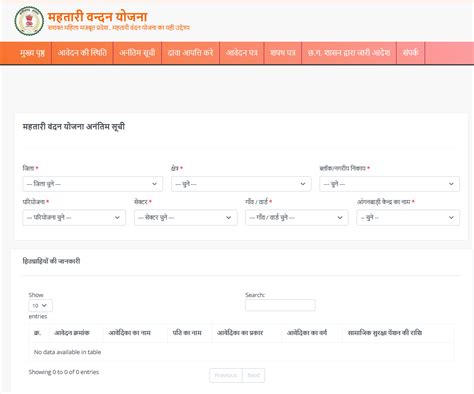This screenshot has height=394, width=474.
Task: Expand the ब्लॉक/नगरीय निकाय dropdown
Action: [389, 184]
